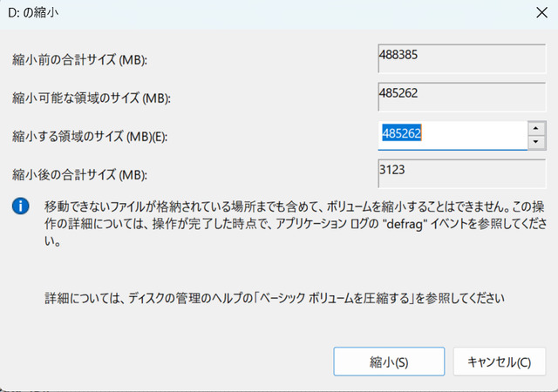Click the 縮小する領域のサイズ (MB)(E) label
The height and width of the screenshot is (392, 558).
(98, 135)
